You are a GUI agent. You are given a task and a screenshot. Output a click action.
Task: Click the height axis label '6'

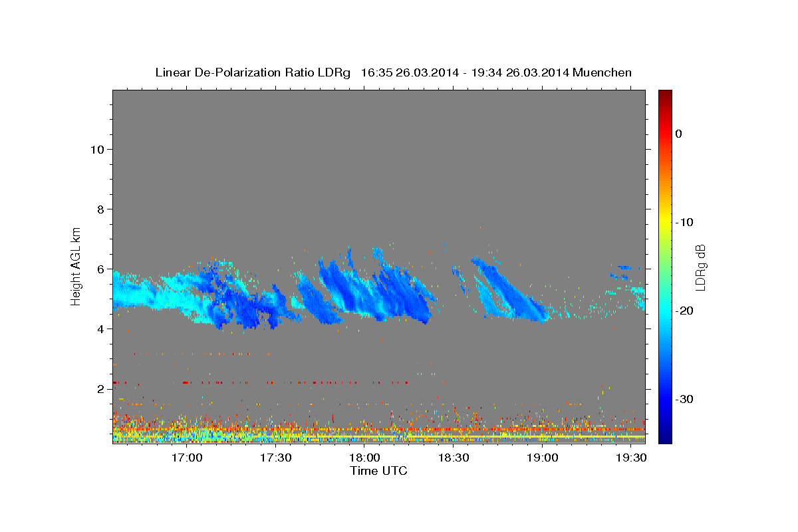(100, 269)
